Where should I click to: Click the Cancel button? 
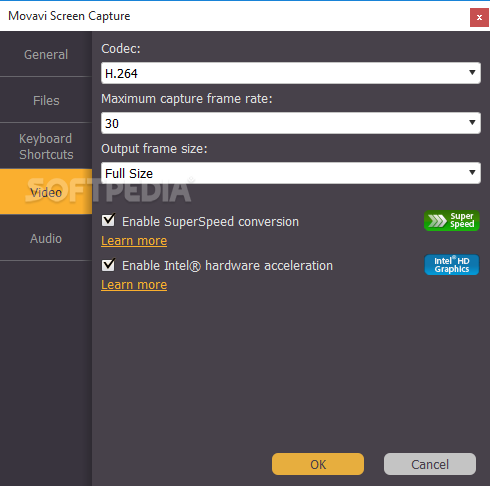pos(430,464)
